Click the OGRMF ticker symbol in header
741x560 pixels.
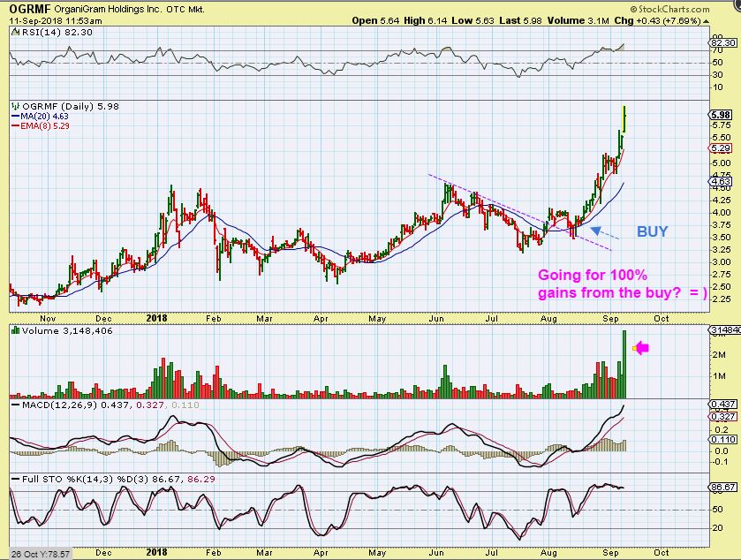tap(30, 9)
